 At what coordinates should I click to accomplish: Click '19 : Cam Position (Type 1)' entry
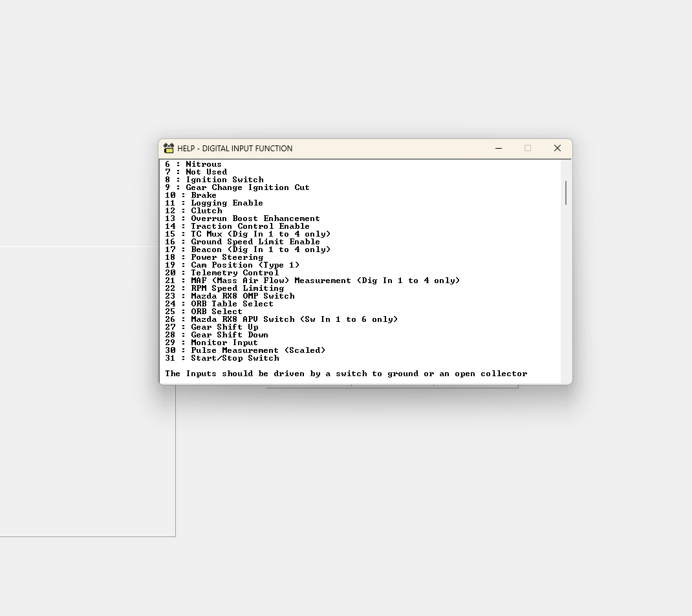tap(233, 264)
